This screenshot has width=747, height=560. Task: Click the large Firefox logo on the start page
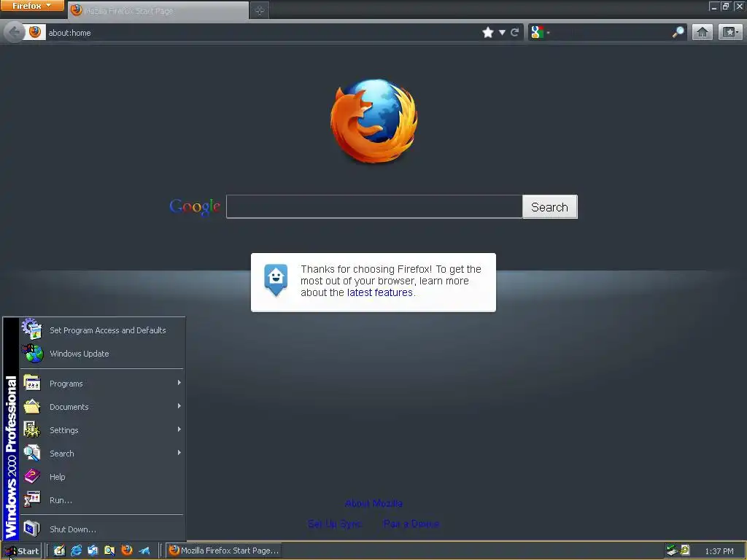click(374, 121)
